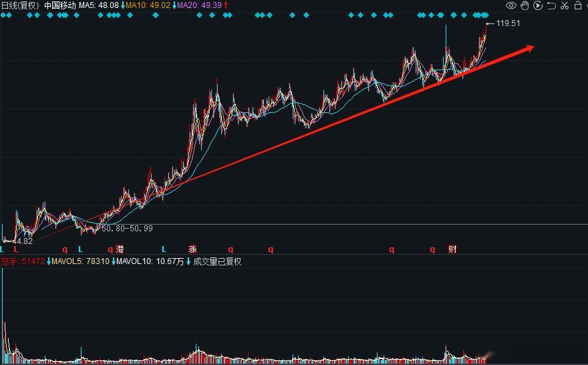Click the q marker just left of 港
This screenshot has width=588, height=365.
[110, 249]
